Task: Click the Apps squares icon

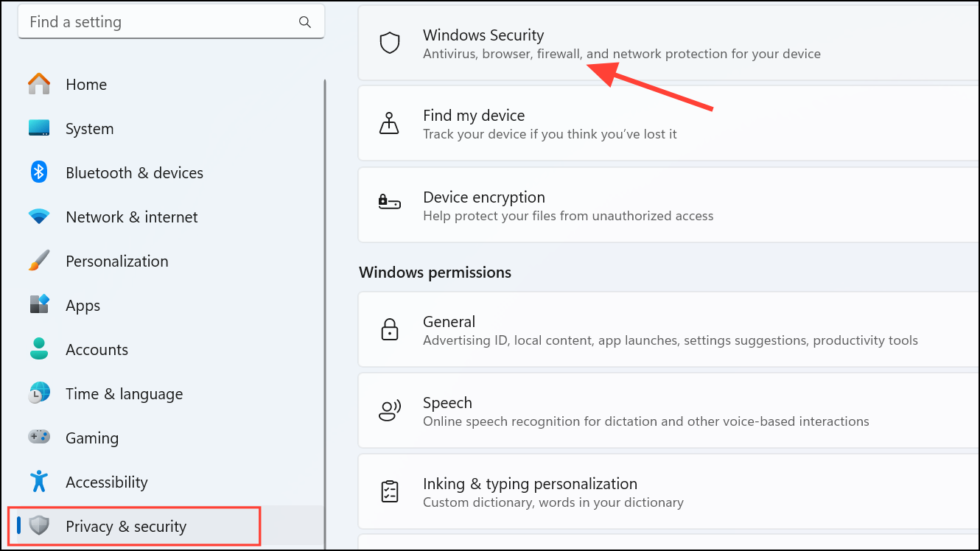Action: (x=39, y=305)
